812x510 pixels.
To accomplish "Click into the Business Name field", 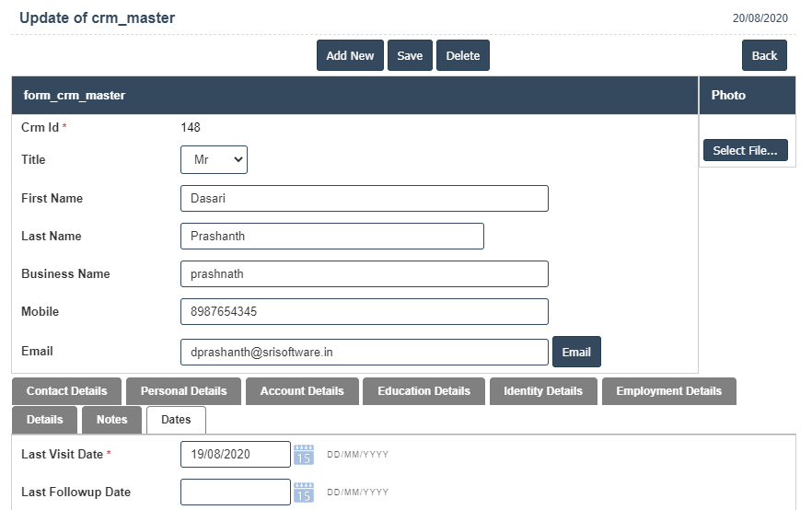I will [x=364, y=274].
